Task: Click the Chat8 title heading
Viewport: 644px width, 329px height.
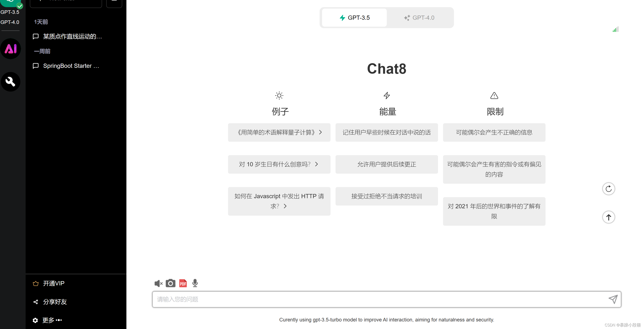Action: point(387,69)
